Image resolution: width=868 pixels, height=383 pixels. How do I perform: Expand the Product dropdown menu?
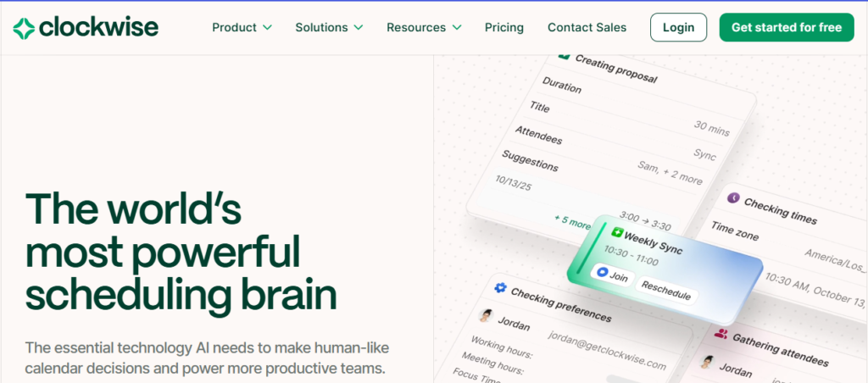[x=242, y=27]
